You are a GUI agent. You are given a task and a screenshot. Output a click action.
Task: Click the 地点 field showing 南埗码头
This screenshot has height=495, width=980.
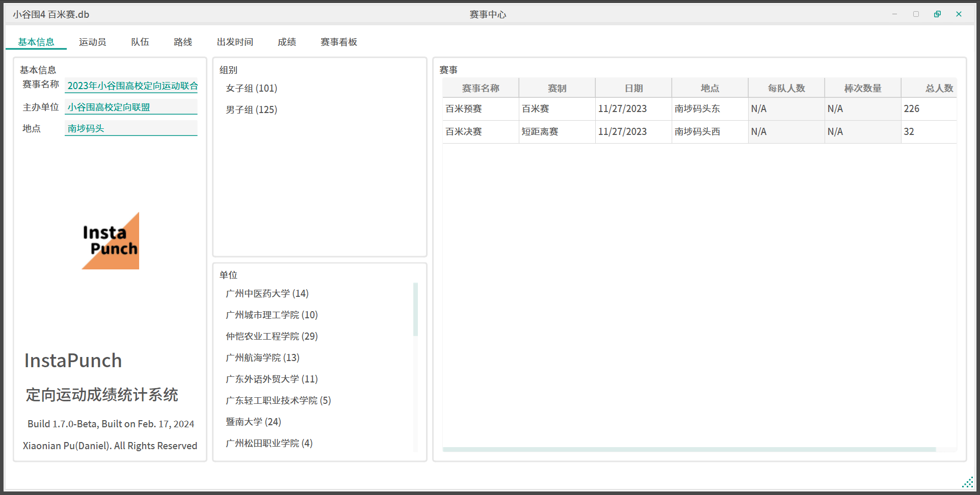point(131,128)
